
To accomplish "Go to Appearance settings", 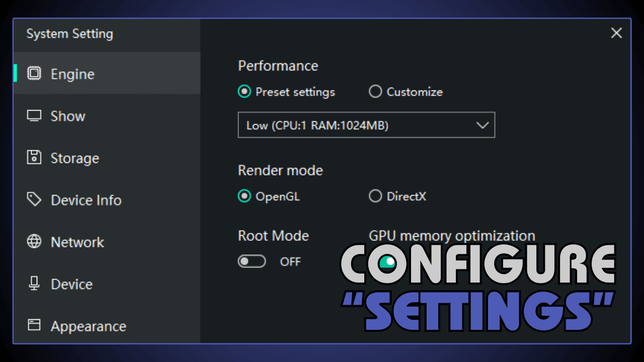I will click(88, 326).
